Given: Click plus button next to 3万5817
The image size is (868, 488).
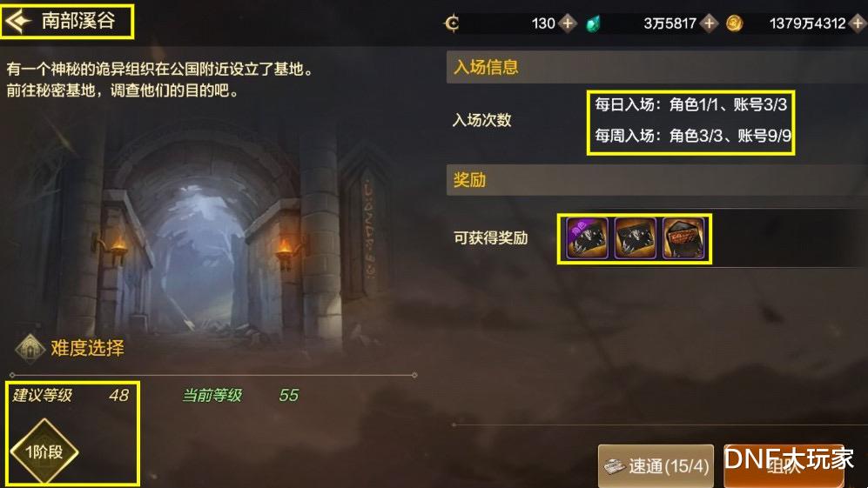Looking at the screenshot, I should [710, 23].
